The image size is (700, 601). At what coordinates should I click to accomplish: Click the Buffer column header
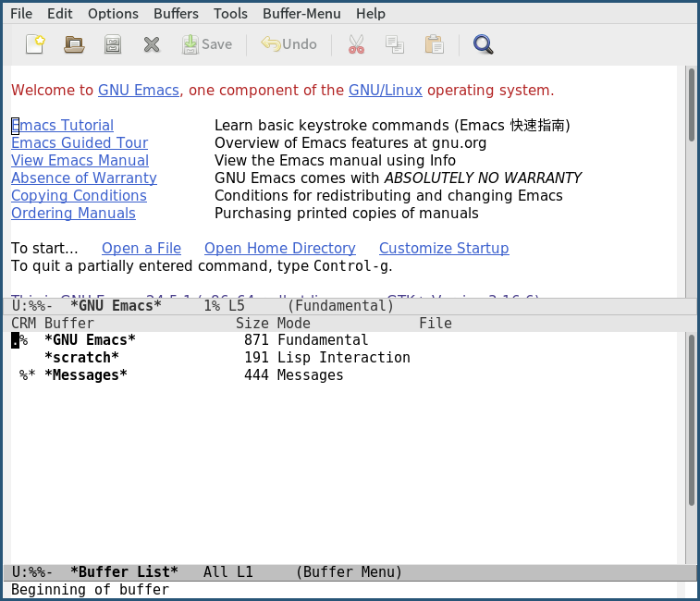69,324
